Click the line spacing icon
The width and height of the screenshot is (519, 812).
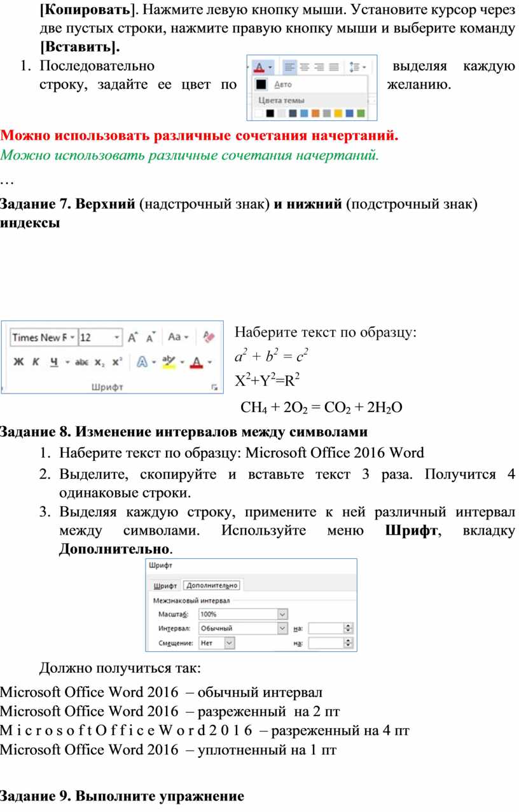click(354, 67)
